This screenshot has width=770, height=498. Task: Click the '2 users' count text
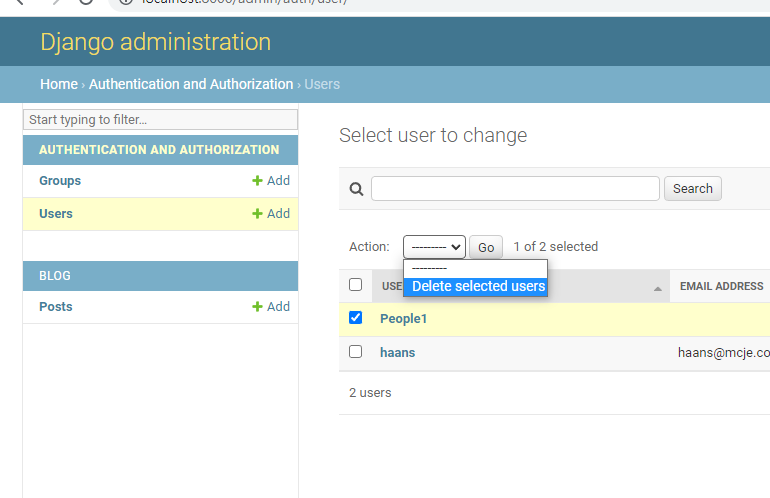(x=370, y=393)
